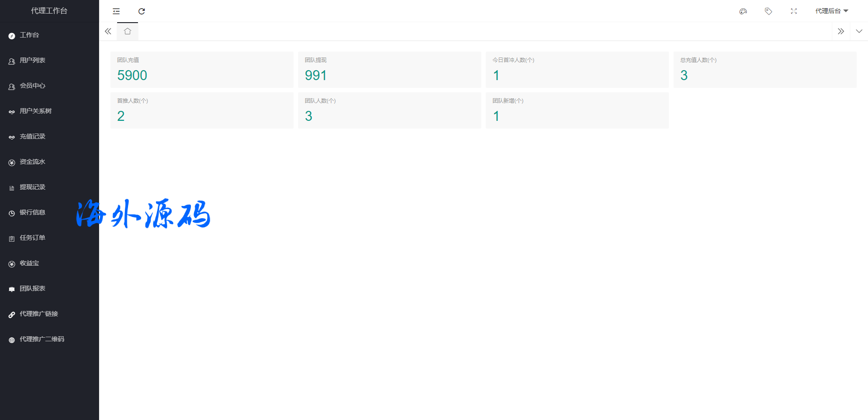
Task: Open 用户关系树 from the sidebar
Action: pos(35,111)
